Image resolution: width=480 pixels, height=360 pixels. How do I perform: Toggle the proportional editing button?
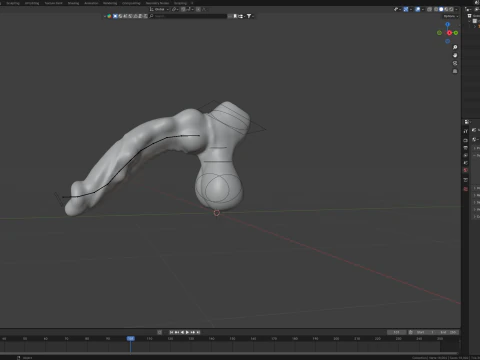198,9
